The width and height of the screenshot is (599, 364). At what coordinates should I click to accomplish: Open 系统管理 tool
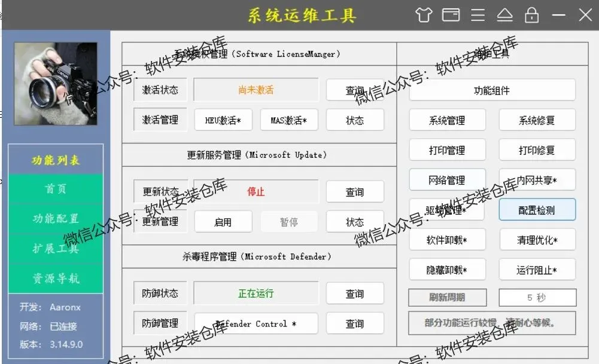pyautogui.click(x=448, y=120)
